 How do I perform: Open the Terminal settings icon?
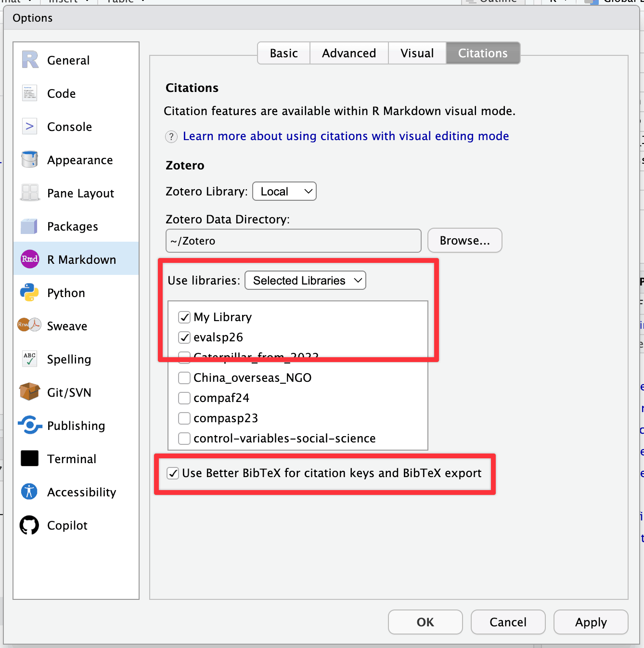(x=30, y=458)
